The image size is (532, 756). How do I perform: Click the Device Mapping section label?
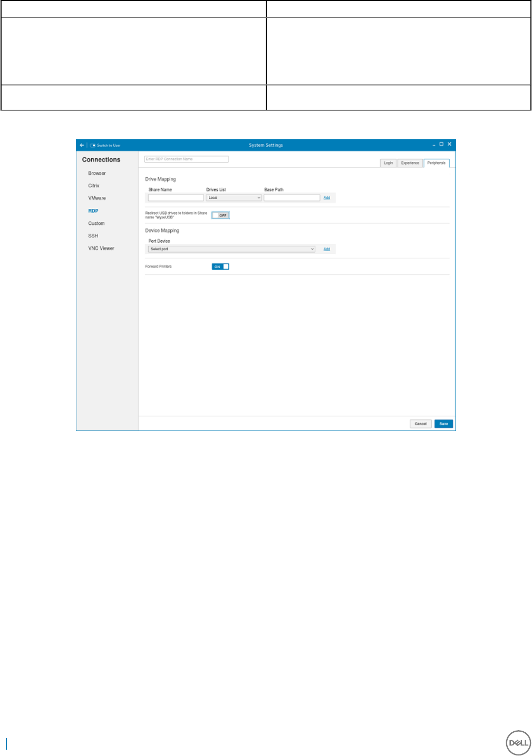click(x=162, y=231)
